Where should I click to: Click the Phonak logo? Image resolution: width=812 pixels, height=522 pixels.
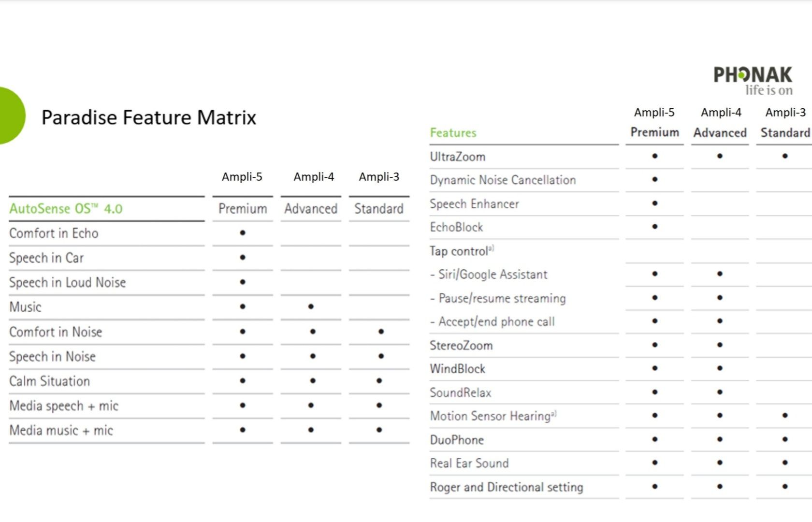[x=753, y=81]
